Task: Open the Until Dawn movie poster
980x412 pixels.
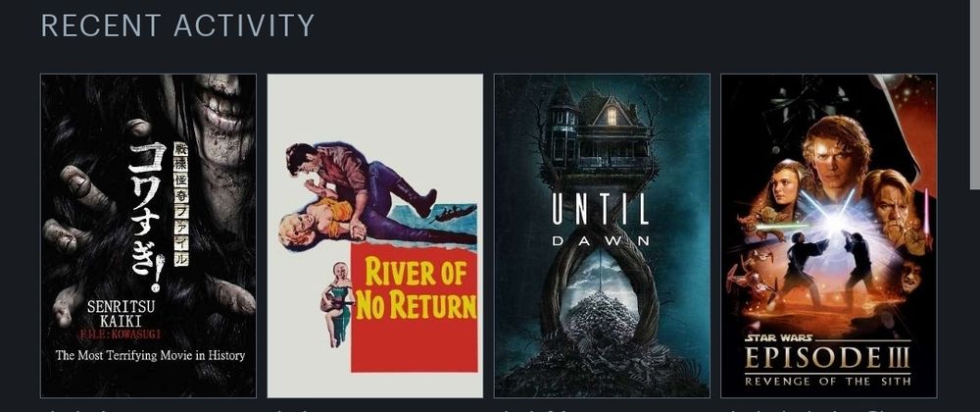Action: [602, 235]
